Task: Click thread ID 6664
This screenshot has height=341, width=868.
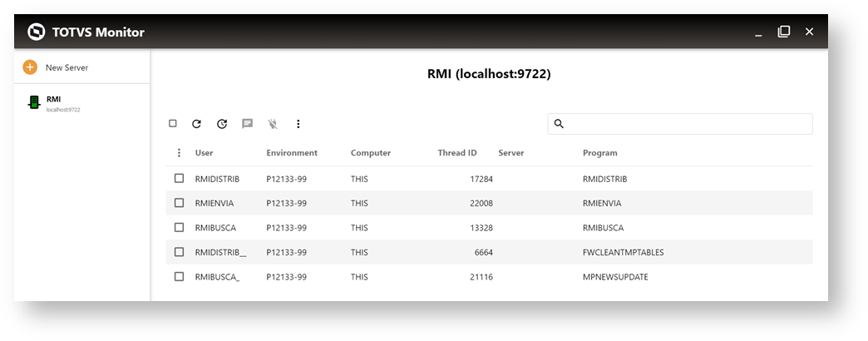Action: tap(483, 253)
